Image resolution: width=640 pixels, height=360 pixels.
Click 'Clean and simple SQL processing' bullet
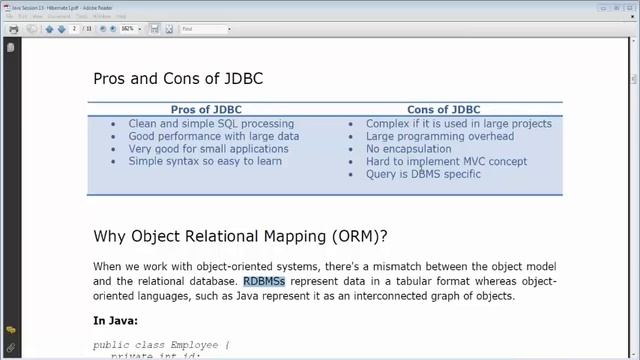coord(211,124)
